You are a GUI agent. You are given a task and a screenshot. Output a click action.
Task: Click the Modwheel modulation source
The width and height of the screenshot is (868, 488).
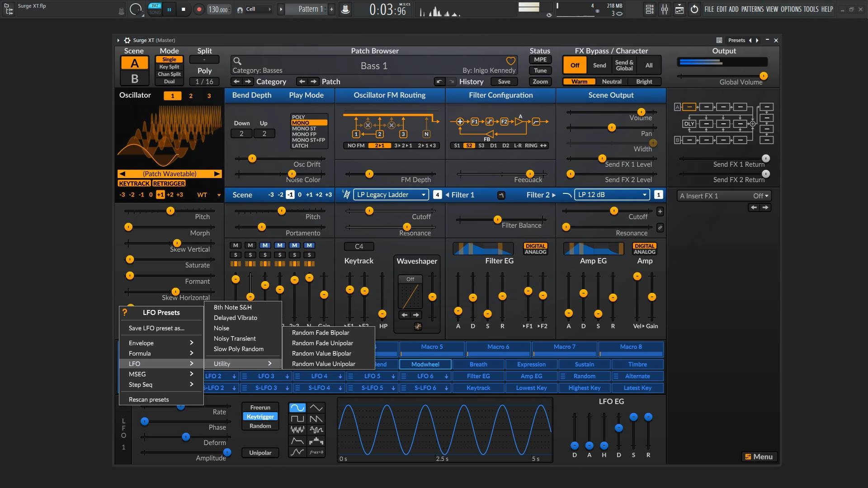tap(425, 364)
